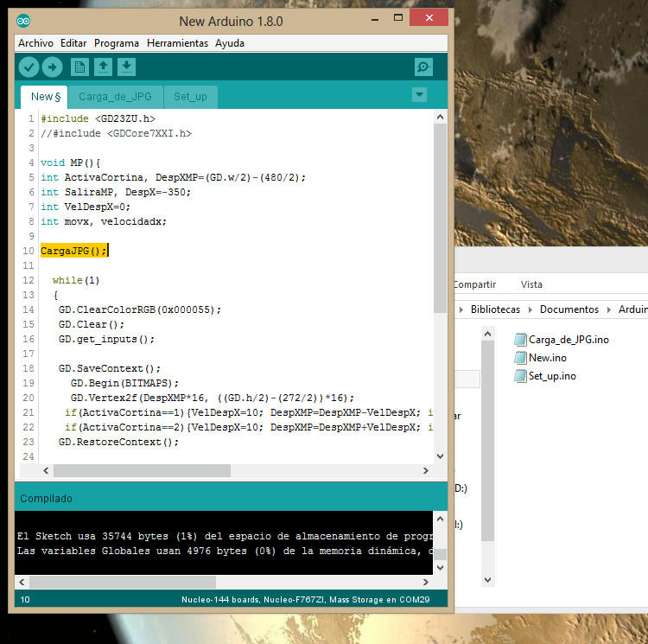Click the Nucleo-144 board info in status bar

305,600
